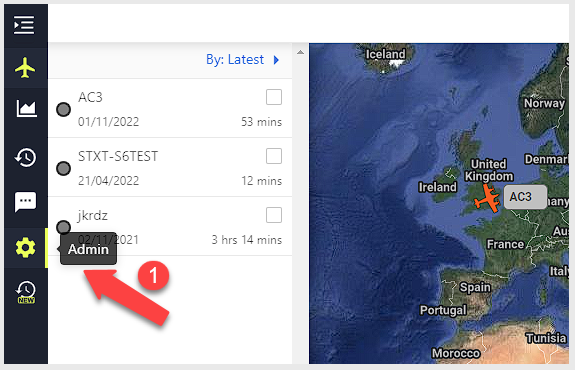Tick the checkbox for jkrdz

point(274,215)
